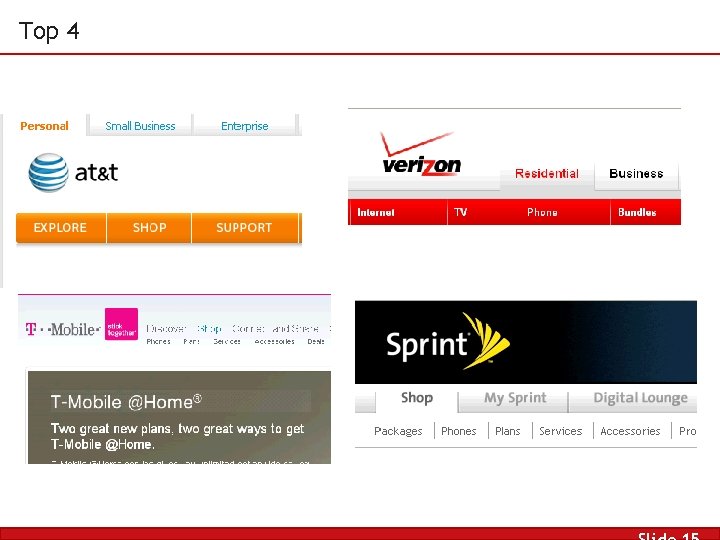
Task: Click the Sprint logo banner
Action: (526, 342)
